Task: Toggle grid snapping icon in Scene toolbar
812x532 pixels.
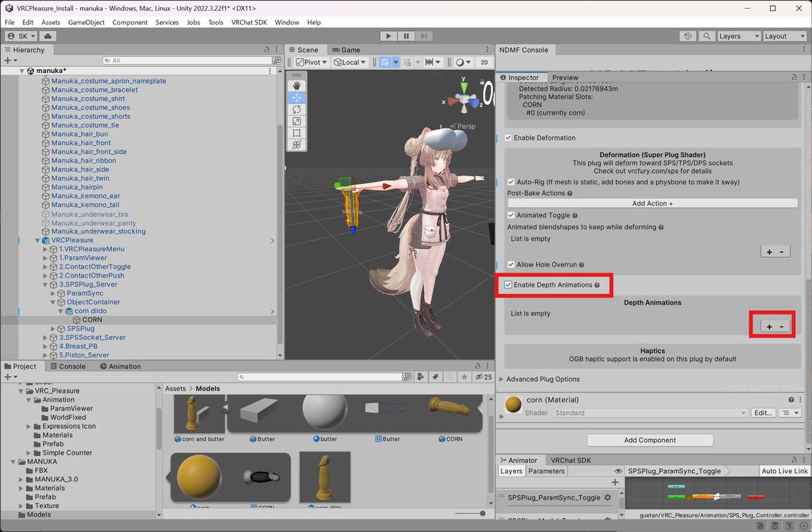Action: tap(385, 62)
